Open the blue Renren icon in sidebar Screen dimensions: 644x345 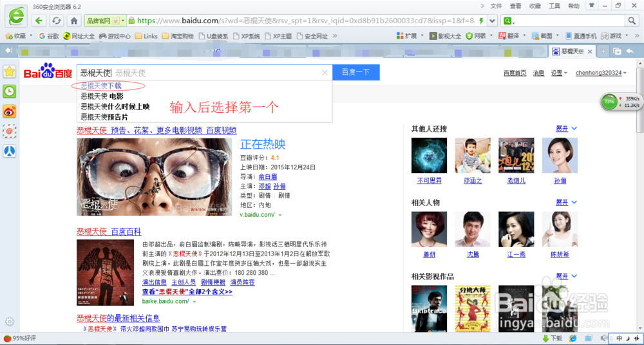[10, 151]
